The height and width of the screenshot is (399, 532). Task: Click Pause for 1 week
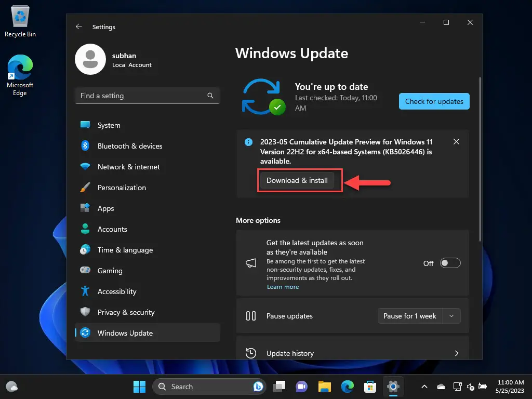[x=409, y=316]
